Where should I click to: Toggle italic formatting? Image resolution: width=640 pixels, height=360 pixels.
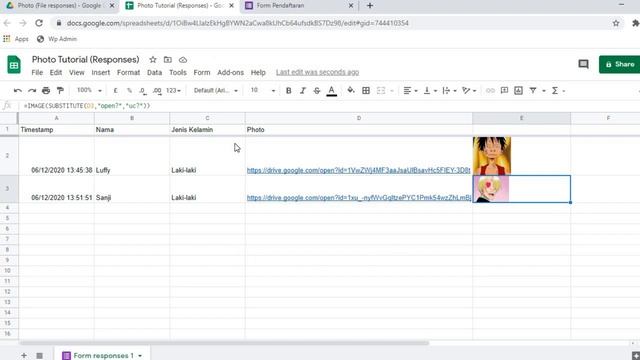coord(302,91)
